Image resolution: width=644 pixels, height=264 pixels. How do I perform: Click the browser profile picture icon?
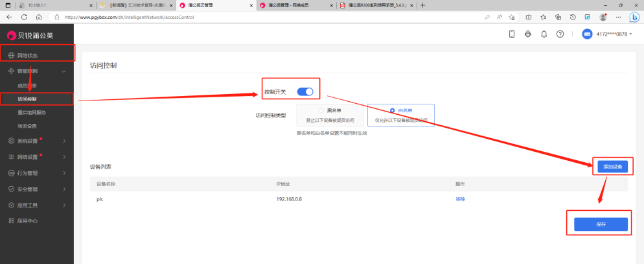[x=603, y=18]
